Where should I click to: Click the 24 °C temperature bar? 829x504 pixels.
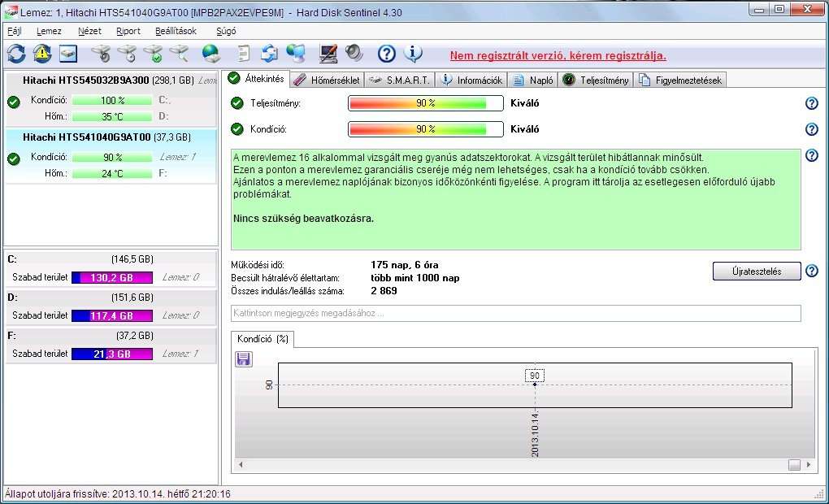[112, 173]
